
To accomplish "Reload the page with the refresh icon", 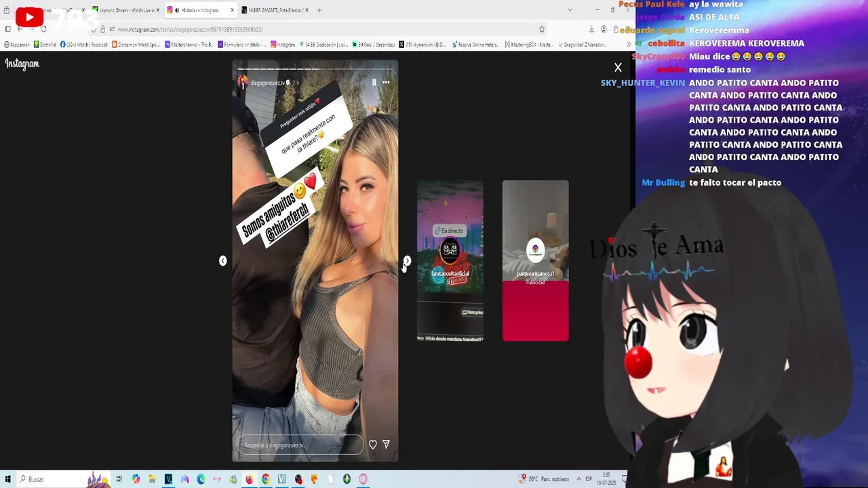I will [x=43, y=29].
